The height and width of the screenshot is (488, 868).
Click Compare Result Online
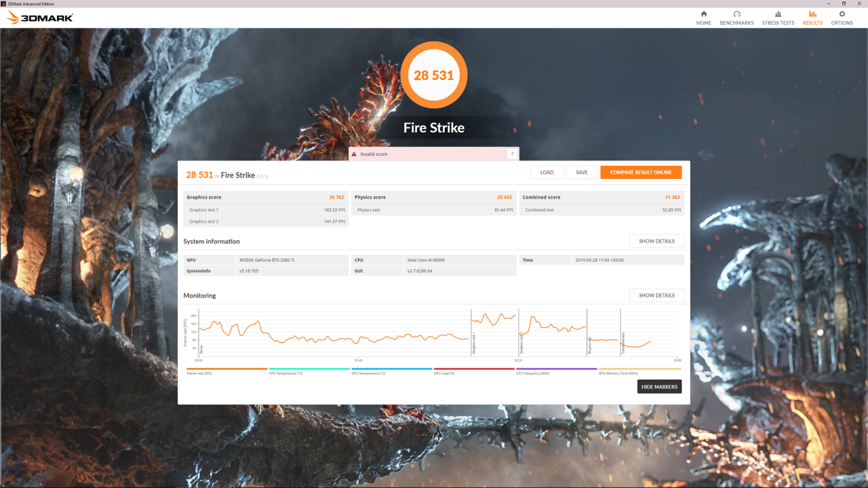coord(641,172)
